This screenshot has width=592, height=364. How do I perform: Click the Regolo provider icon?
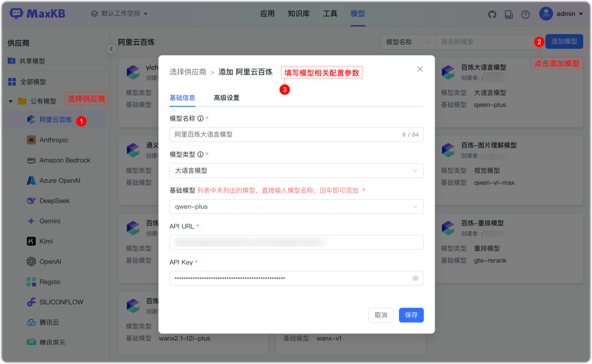click(x=31, y=282)
